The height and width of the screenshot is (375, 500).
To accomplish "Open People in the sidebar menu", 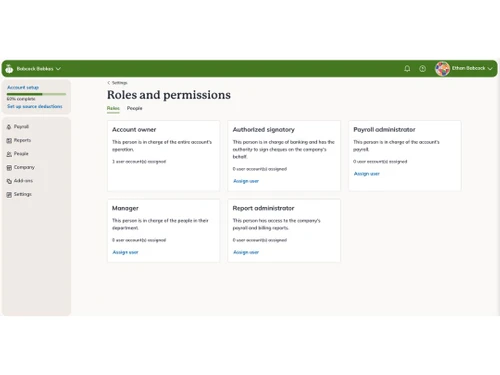I will pos(21,154).
